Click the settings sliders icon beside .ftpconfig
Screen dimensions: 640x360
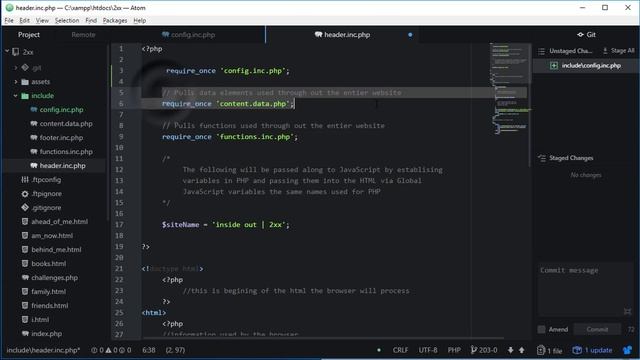(x=25, y=180)
